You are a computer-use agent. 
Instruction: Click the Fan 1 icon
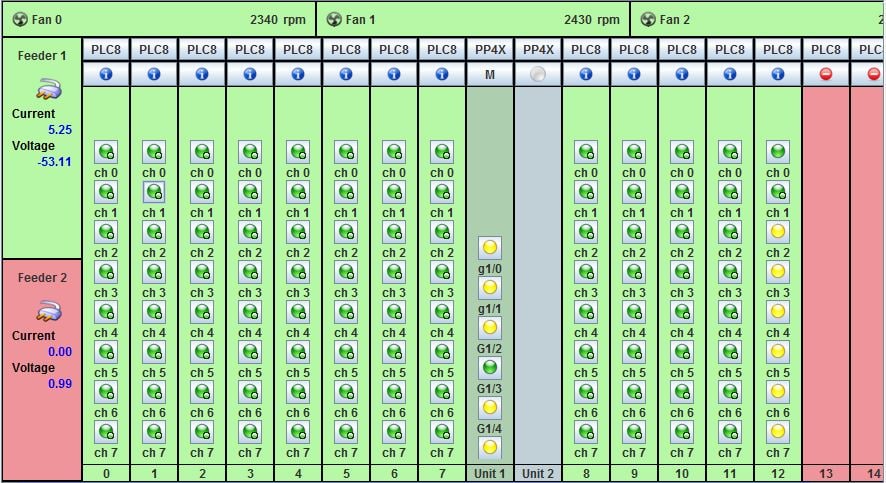coord(334,20)
